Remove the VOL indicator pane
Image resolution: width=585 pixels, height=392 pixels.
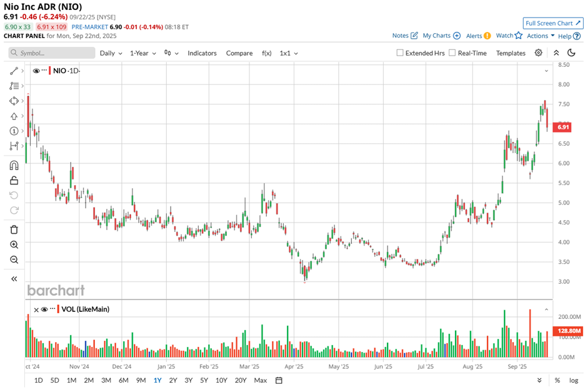36,310
